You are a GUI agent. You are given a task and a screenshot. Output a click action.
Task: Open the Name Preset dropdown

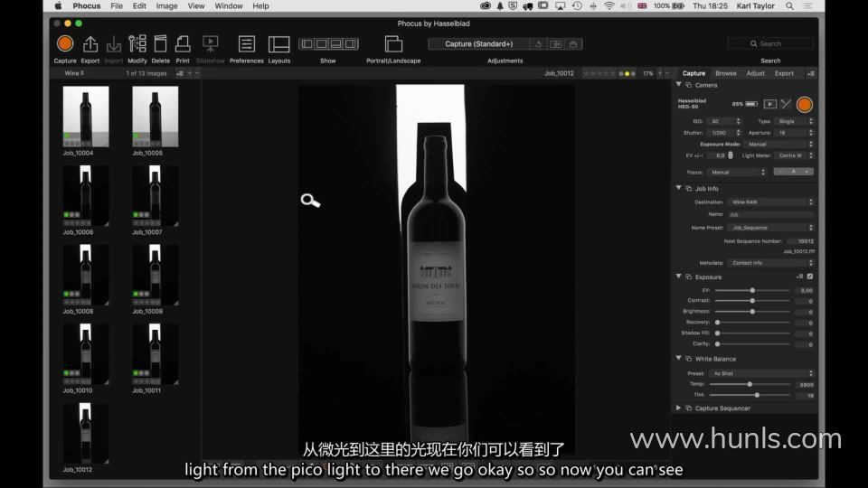[770, 228]
